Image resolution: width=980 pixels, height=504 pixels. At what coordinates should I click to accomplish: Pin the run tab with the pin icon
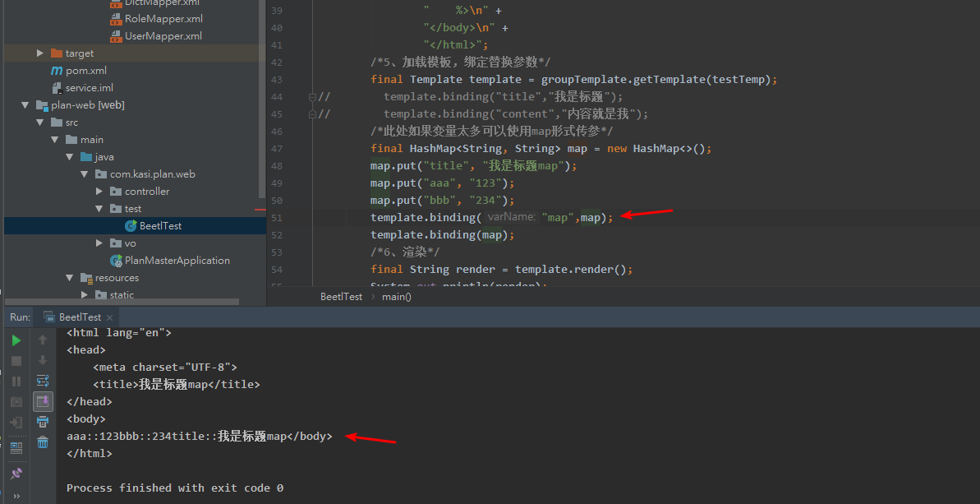pyautogui.click(x=17, y=474)
